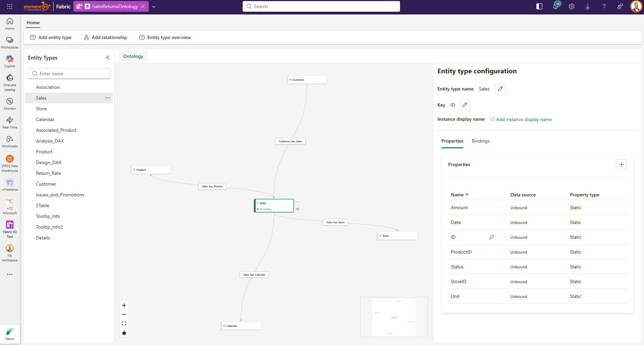Collapse the Entity Types panel
Image resolution: width=644 pixels, height=345 pixels.
coord(108,57)
